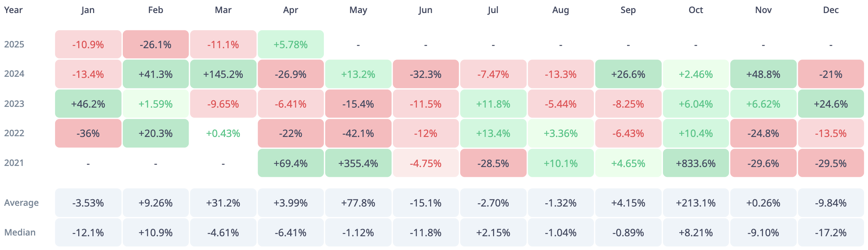The height and width of the screenshot is (250, 868).
Task: Click the +833.6% October 2021 cell
Action: tap(696, 163)
